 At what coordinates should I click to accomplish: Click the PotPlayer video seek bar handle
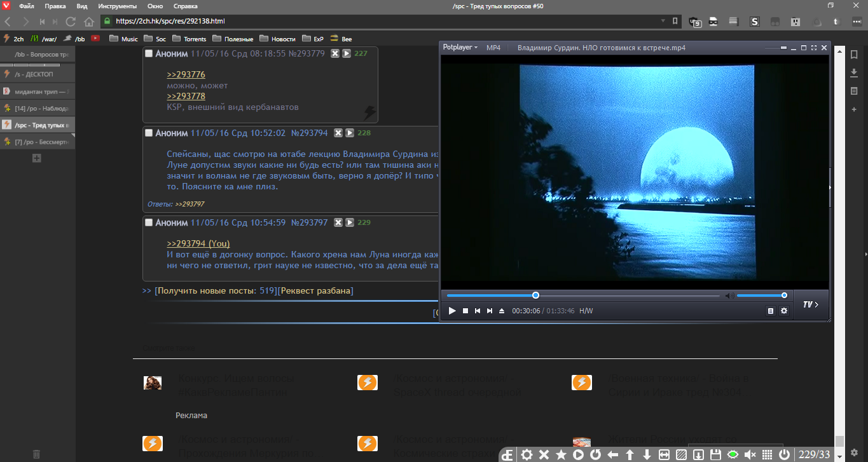535,296
